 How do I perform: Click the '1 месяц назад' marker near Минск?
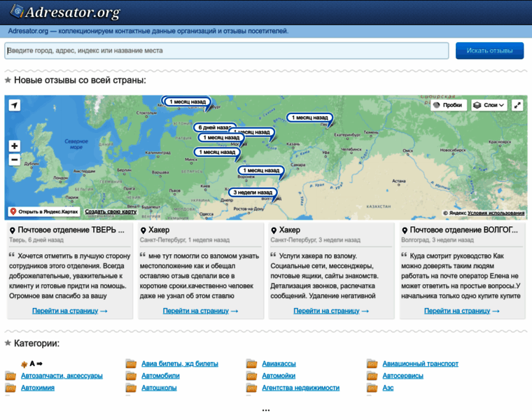217,152
